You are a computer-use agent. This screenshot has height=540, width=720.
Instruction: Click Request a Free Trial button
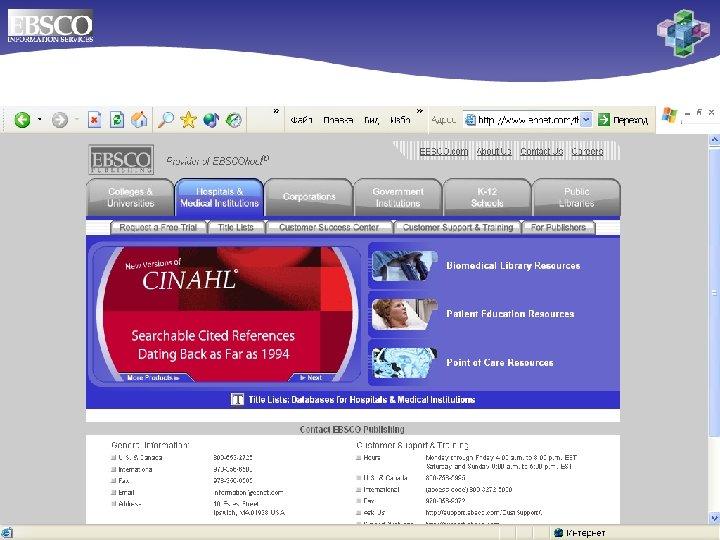pos(158,228)
